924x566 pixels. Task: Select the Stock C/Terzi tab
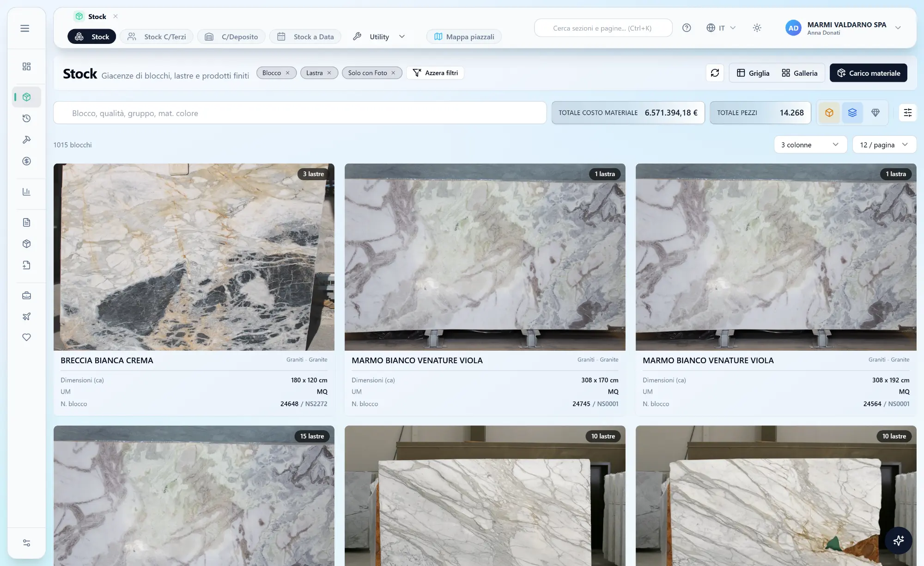pyautogui.click(x=158, y=37)
